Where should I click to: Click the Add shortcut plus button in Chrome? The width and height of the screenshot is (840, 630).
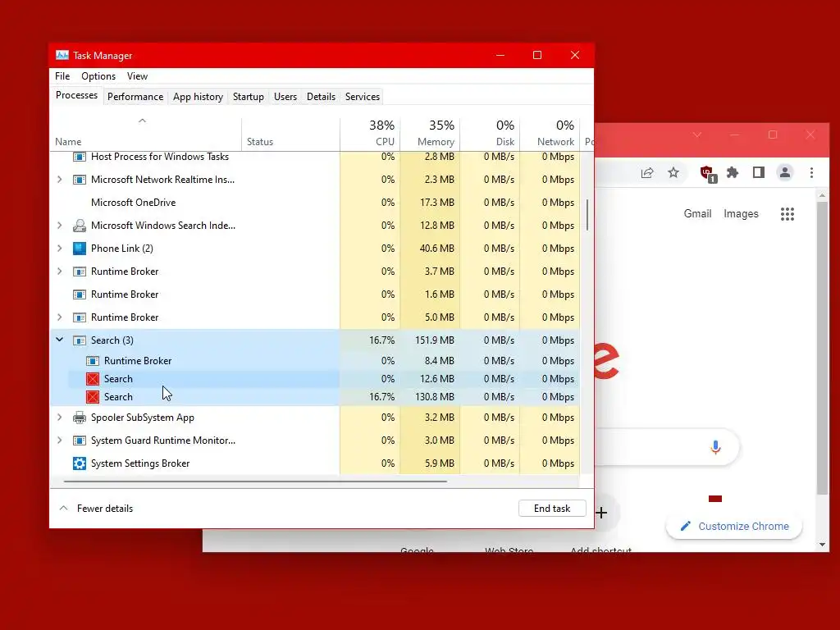pyautogui.click(x=601, y=513)
